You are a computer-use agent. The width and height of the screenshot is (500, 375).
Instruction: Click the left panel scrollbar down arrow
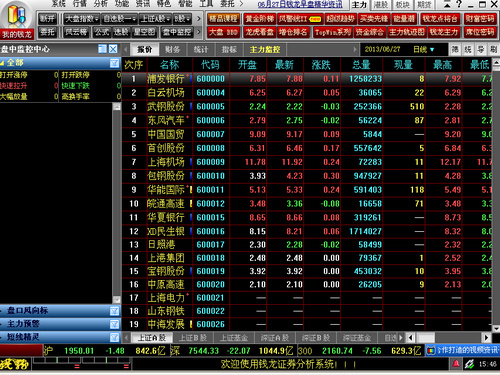pos(116,300)
